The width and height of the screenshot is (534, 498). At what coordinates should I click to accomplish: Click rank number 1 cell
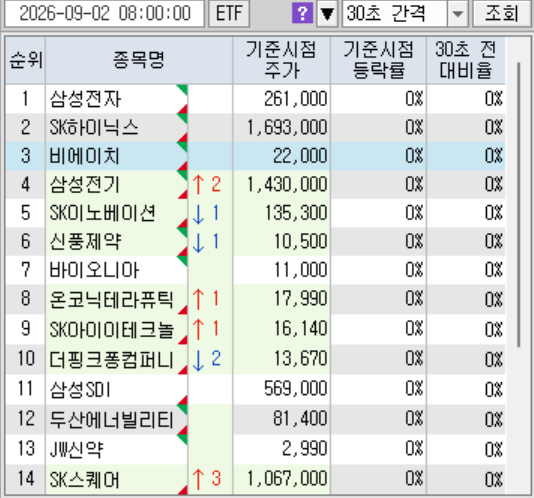pos(26,99)
